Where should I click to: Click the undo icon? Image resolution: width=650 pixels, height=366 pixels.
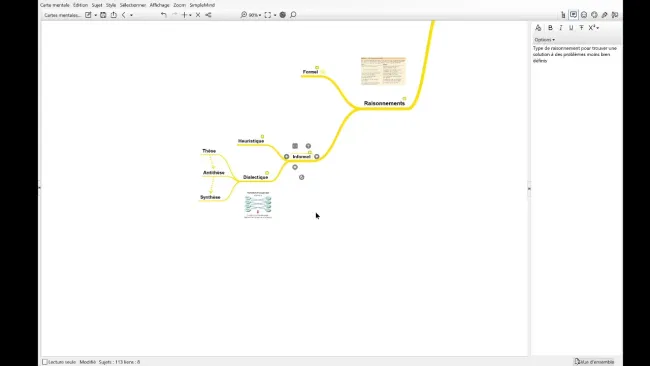tap(164, 15)
